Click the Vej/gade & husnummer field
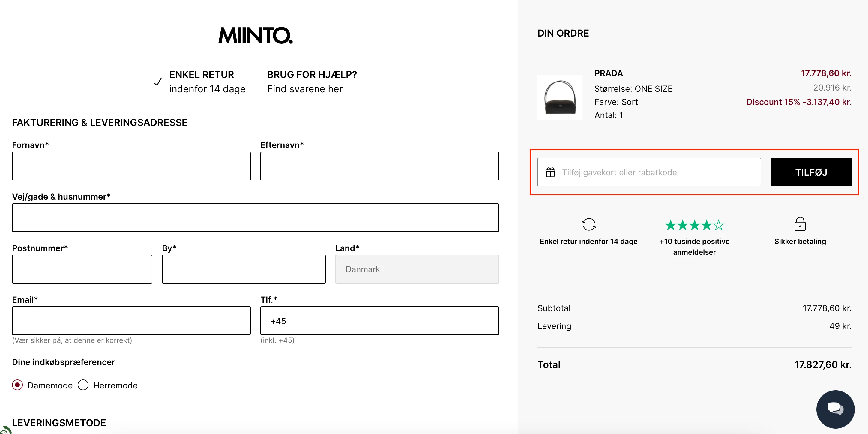 255,218
